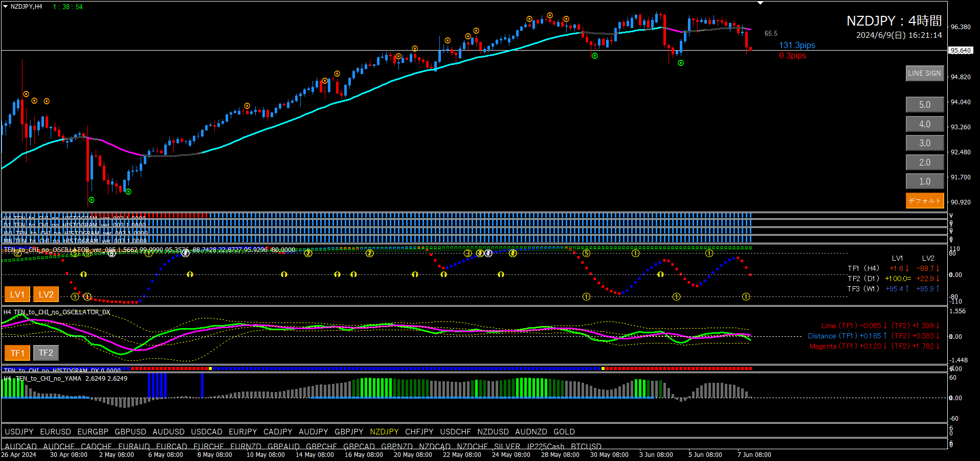Screen dimensions: 980x461
Task: Toggle the LV2 oscillator button
Action: pos(46,294)
